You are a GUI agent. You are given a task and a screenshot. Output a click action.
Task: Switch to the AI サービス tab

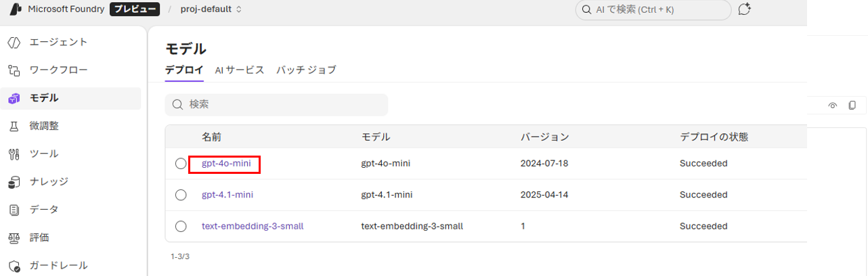pyautogui.click(x=239, y=70)
